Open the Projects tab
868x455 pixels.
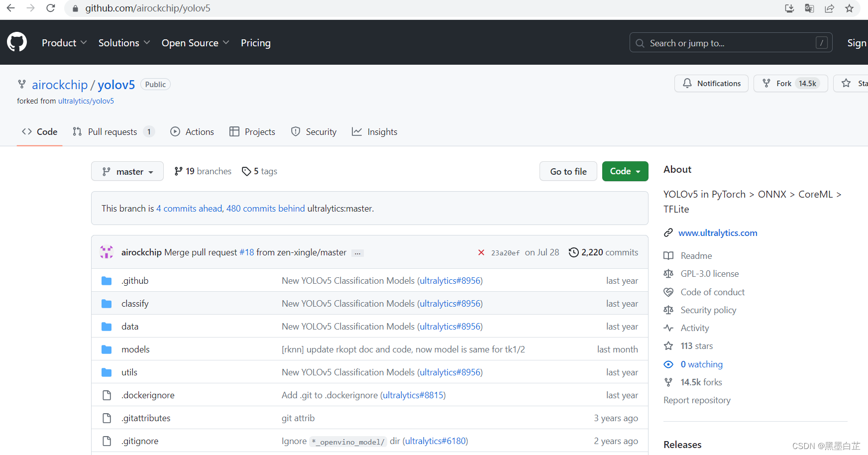click(252, 131)
